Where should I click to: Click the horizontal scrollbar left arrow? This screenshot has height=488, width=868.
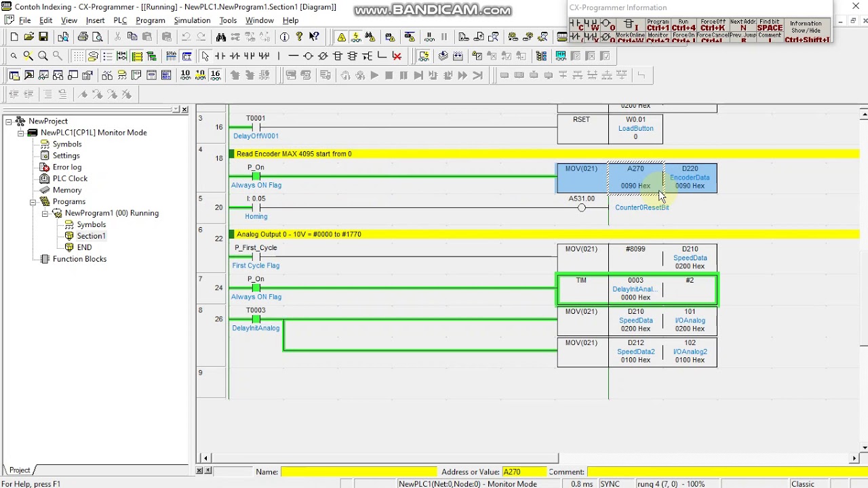coord(205,458)
